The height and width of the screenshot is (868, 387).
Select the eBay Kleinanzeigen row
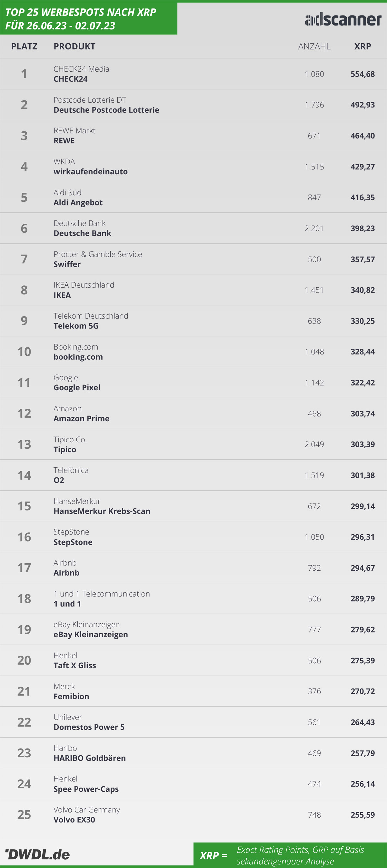click(193, 629)
